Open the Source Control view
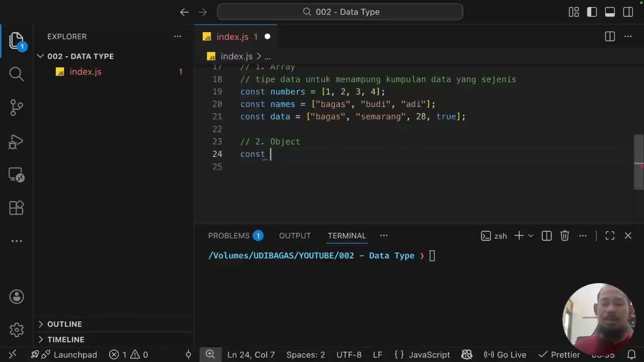644x362 pixels. (x=17, y=108)
